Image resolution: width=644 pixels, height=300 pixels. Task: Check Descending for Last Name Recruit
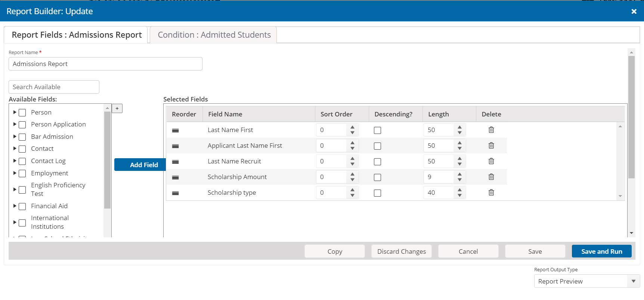tap(377, 162)
